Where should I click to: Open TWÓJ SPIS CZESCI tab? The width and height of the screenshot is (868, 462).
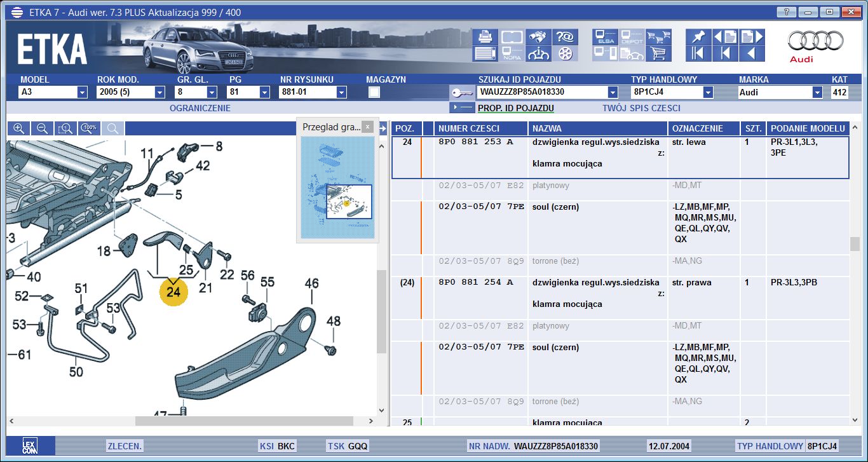pyautogui.click(x=641, y=108)
